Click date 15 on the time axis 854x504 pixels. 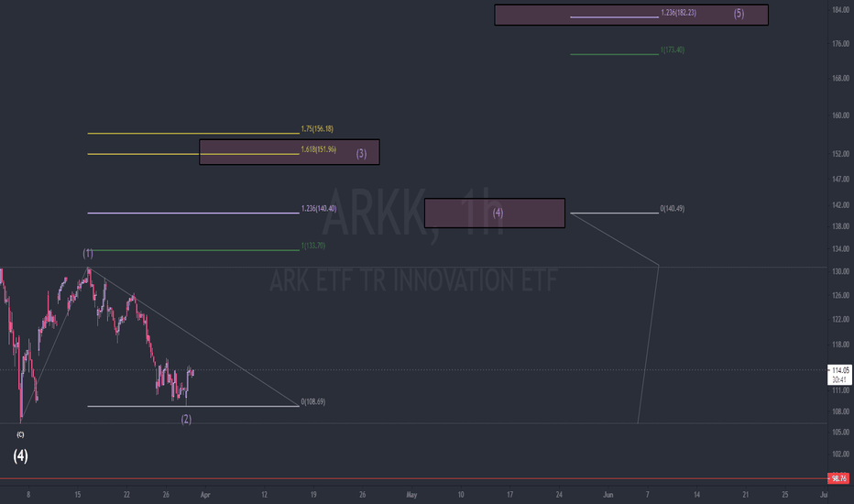[x=78, y=495]
